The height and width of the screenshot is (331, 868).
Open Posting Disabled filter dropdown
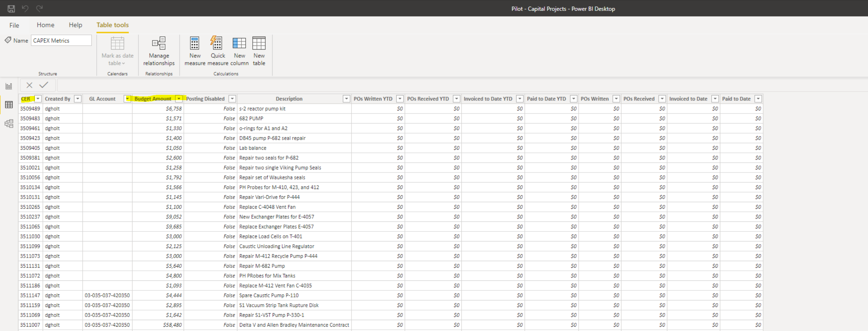click(232, 99)
